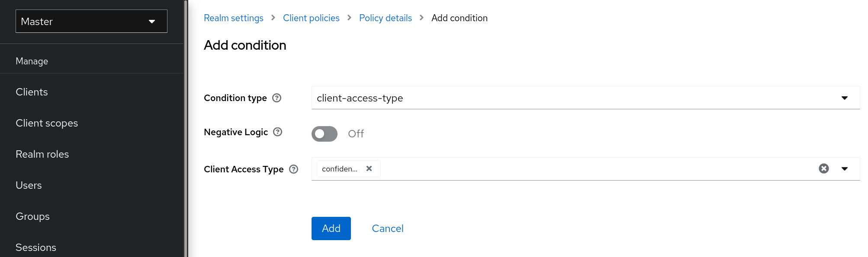Select Realm roles
Viewport: 868px width, 257px height.
click(x=42, y=154)
